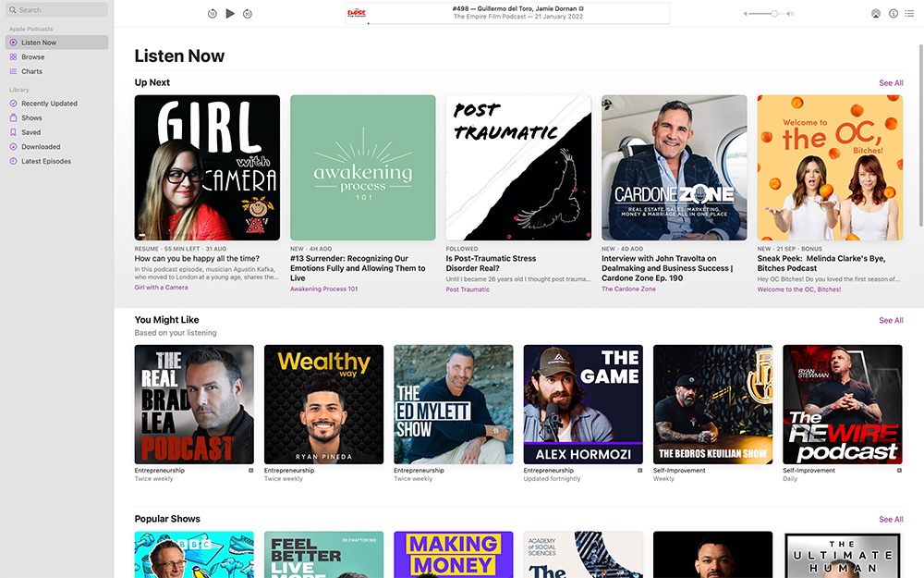Open The Ed Mylett Show
Screen dimensions: 924x578
click(x=453, y=405)
